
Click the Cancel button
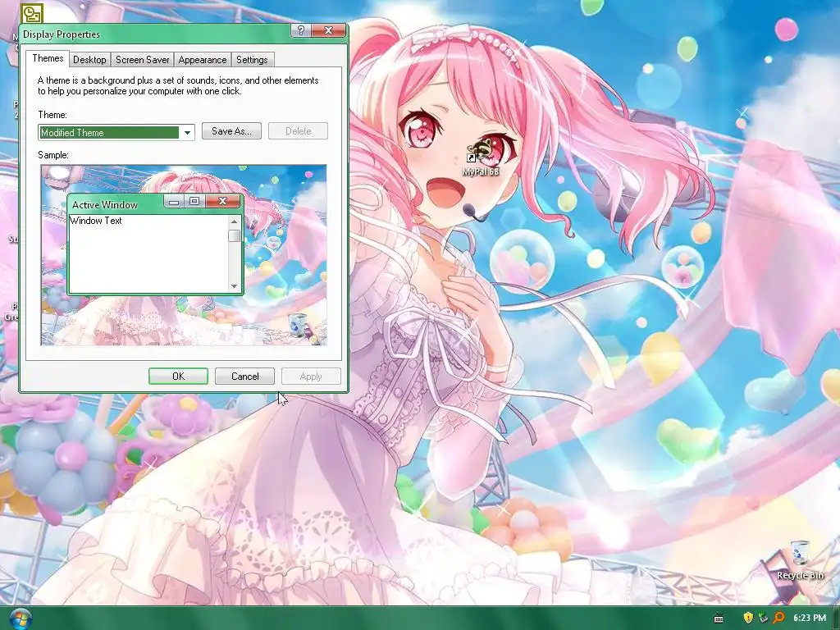(244, 376)
